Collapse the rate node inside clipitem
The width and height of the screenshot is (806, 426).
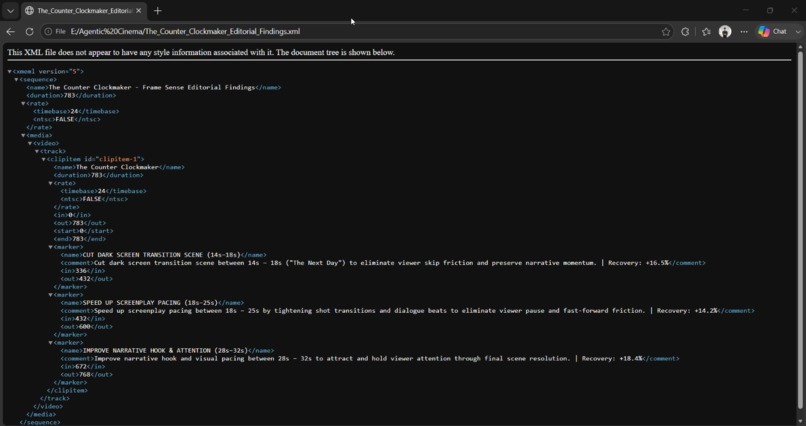pos(50,183)
